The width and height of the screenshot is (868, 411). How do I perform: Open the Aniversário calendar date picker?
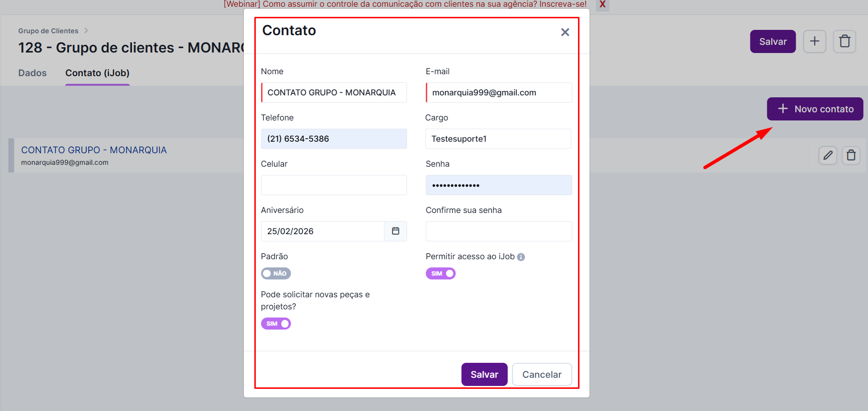pos(395,231)
